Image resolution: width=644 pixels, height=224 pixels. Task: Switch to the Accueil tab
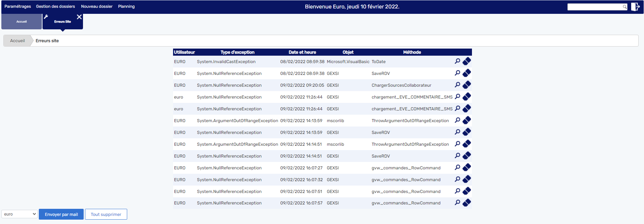coord(22,22)
